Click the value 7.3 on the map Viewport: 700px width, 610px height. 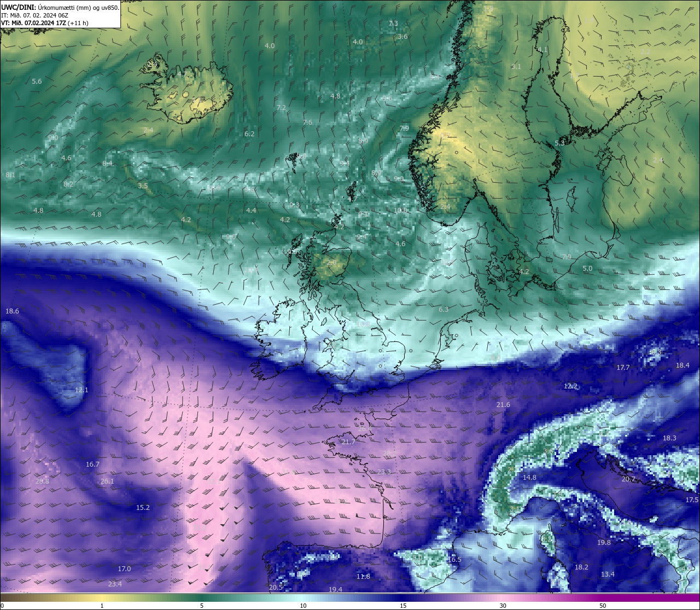click(x=393, y=24)
